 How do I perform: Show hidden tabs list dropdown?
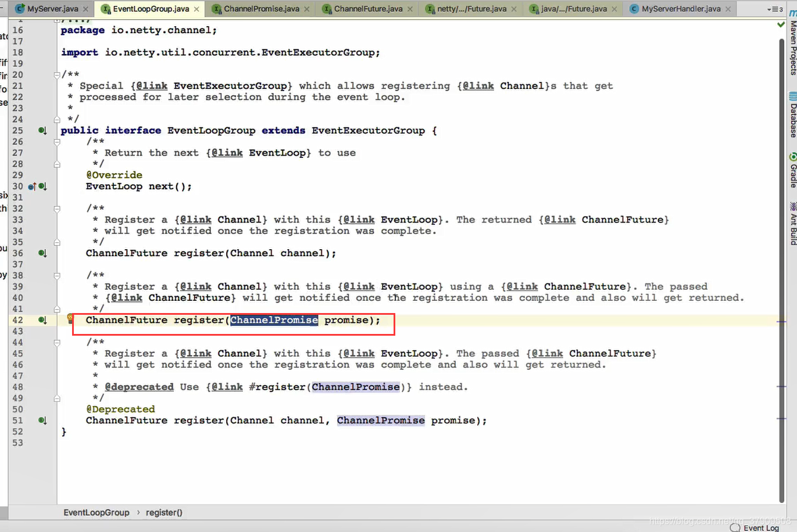coord(775,9)
